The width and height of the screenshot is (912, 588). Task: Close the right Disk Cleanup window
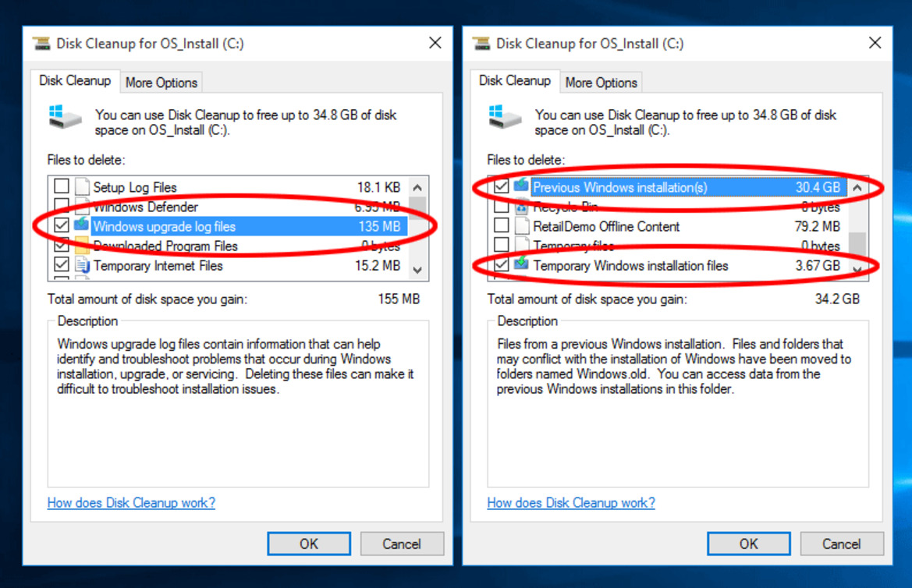click(x=875, y=43)
